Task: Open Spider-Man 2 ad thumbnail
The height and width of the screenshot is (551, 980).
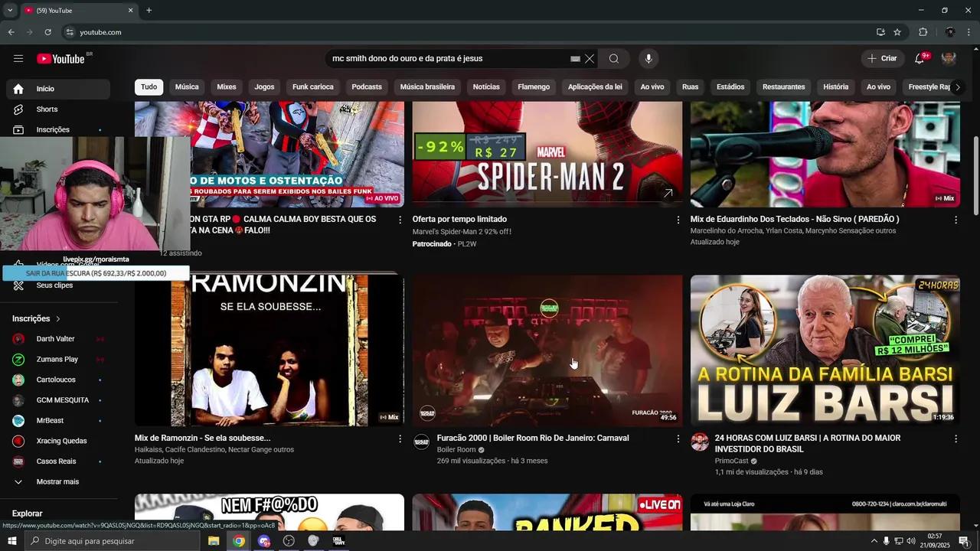Action: tap(547, 154)
